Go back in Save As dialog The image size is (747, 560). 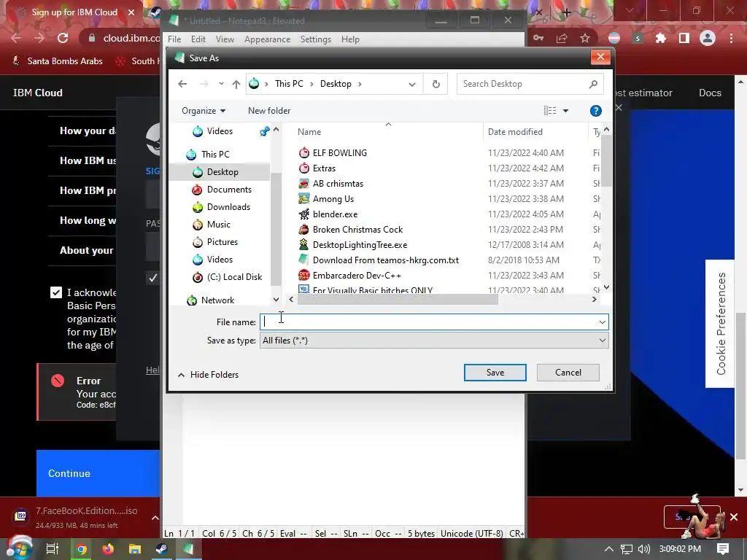click(x=182, y=84)
